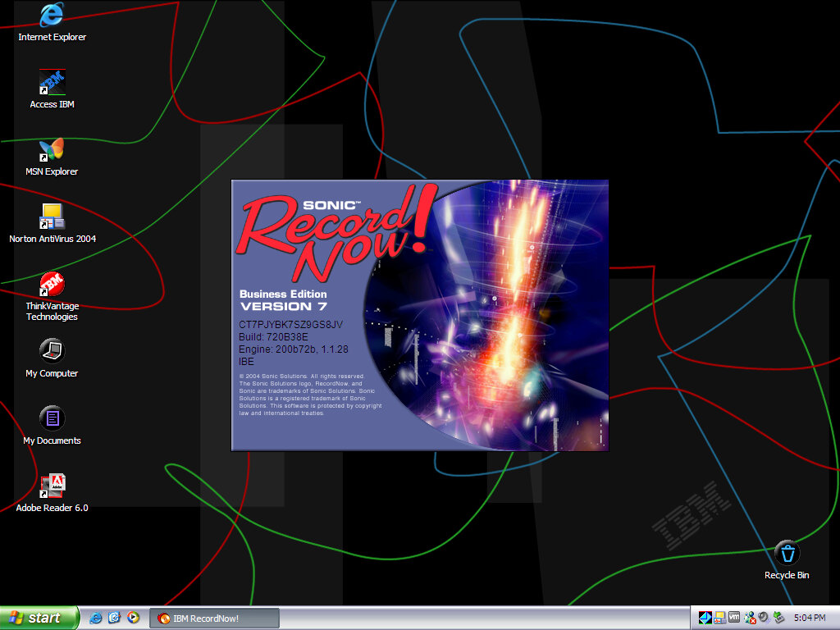Viewport: 840px width, 630px height.
Task: Launch Internet Explorer from Quick Launch bar
Action: pos(96,618)
